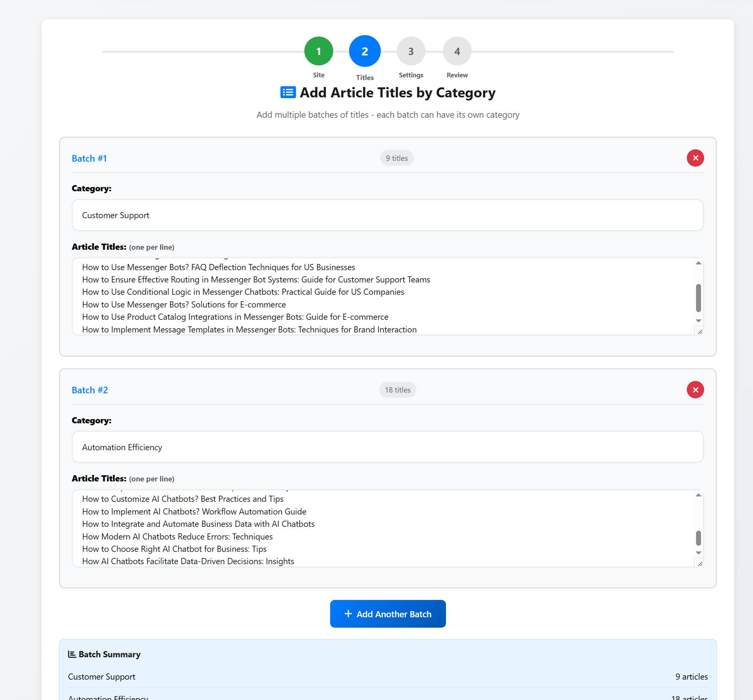Viewport: 753px width, 700px height.
Task: Delete Batch #2 using the red X
Action: 695,390
